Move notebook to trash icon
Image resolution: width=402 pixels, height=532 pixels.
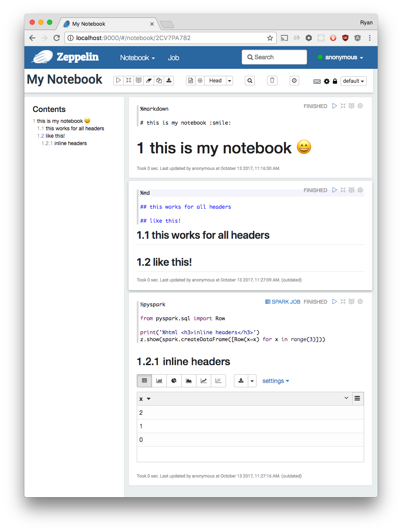(272, 81)
